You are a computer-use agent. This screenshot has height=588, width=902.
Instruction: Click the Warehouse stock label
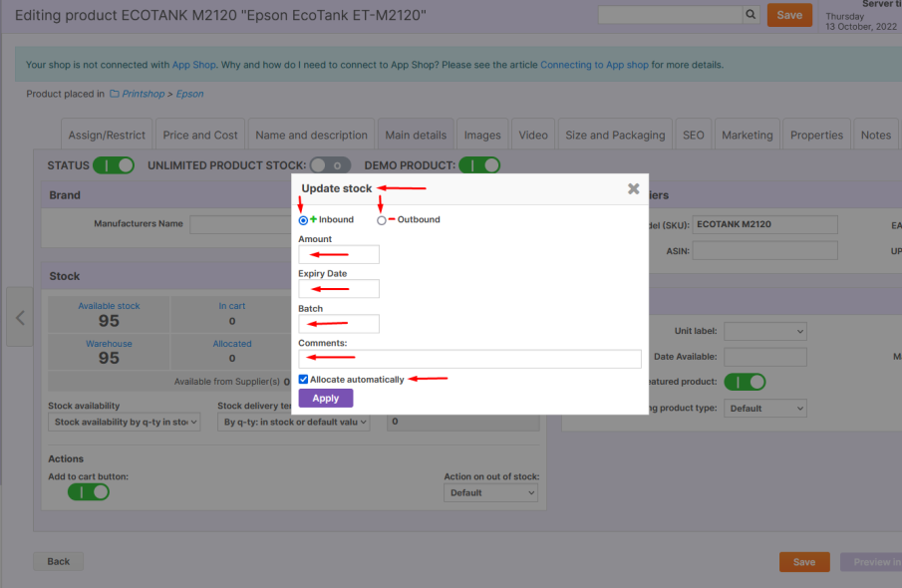click(x=109, y=344)
